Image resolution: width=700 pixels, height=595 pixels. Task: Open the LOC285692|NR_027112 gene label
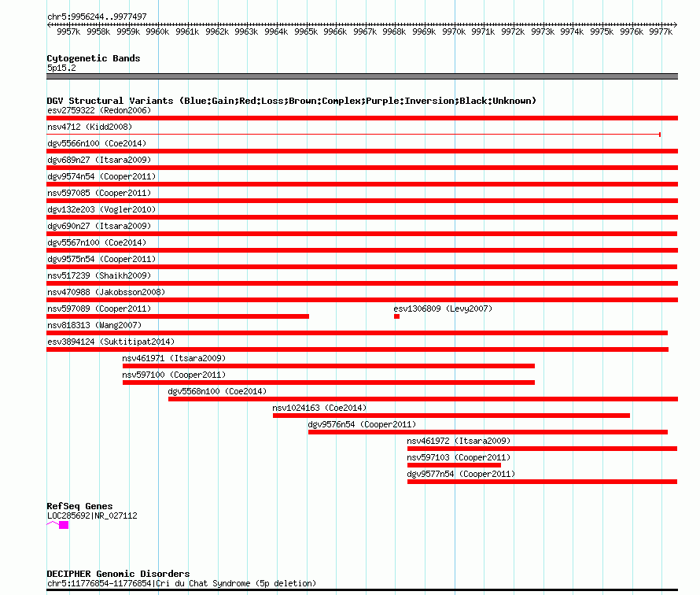click(x=92, y=516)
